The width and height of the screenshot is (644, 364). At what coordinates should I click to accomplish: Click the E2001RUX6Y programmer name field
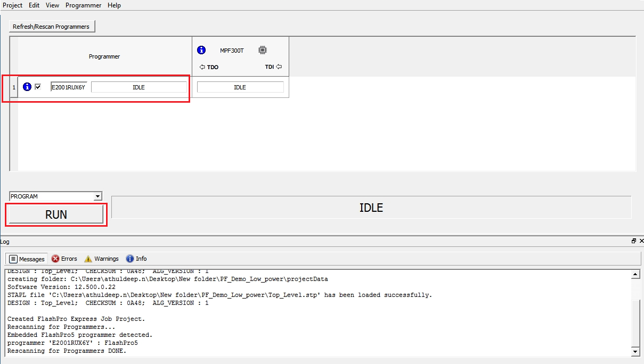pyautogui.click(x=69, y=87)
